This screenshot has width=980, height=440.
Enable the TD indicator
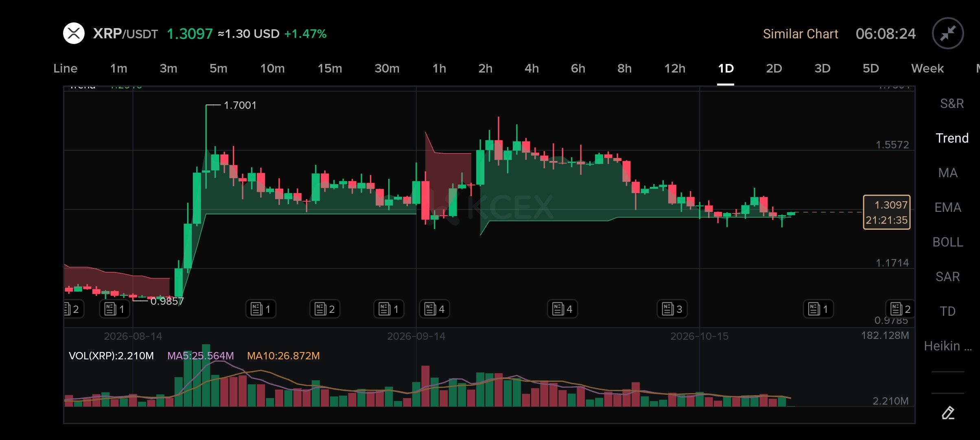pyautogui.click(x=948, y=311)
